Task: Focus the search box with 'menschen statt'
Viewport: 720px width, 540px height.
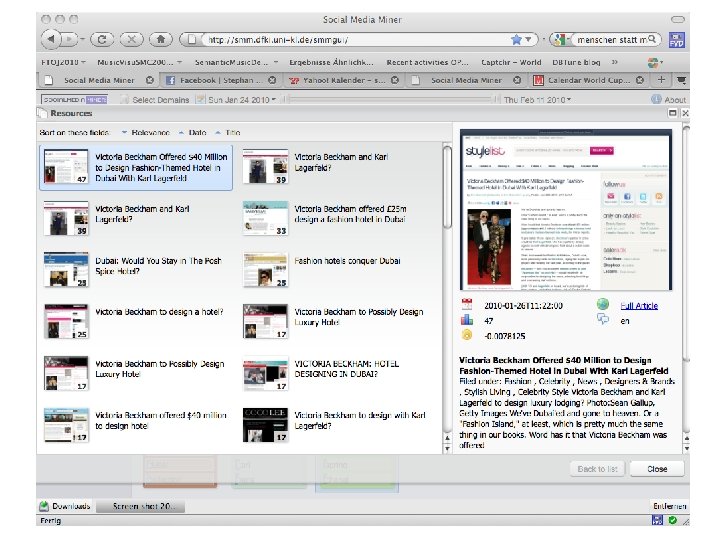Action: coord(611,40)
